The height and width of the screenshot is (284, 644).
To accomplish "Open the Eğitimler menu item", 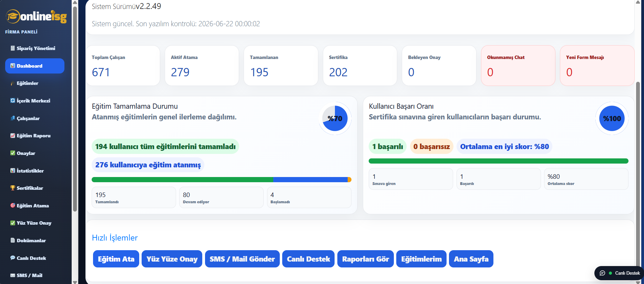I will pyautogui.click(x=35, y=83).
